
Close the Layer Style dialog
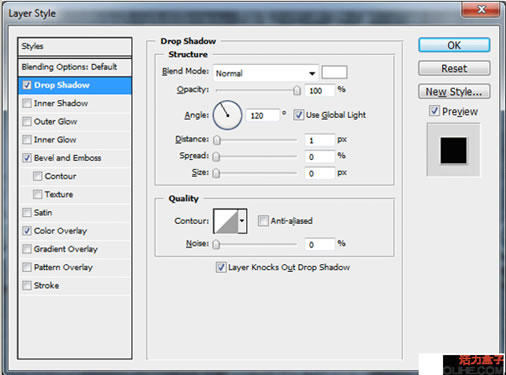point(481,9)
